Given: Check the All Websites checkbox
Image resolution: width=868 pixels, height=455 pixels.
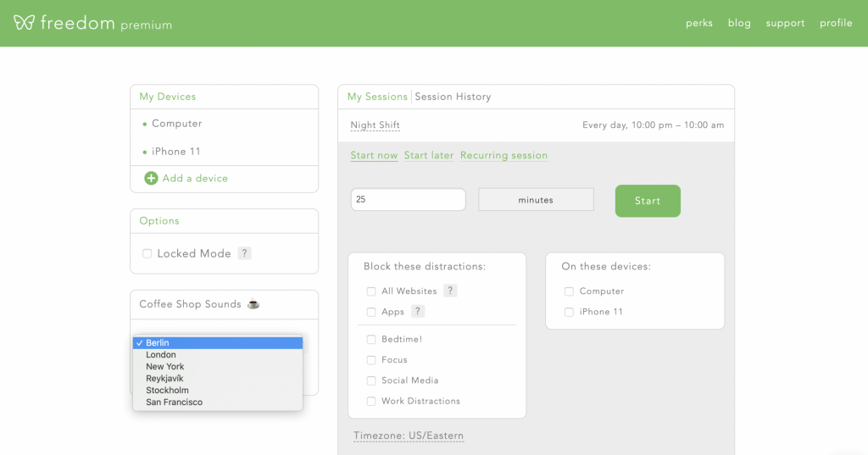Looking at the screenshot, I should click(371, 291).
